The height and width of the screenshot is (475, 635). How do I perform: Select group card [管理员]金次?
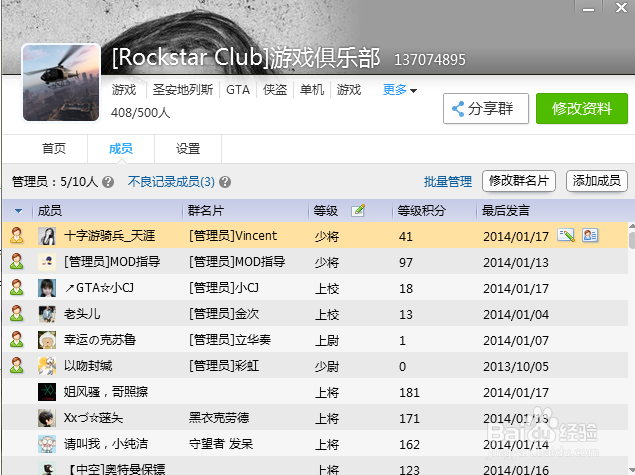tap(224, 314)
